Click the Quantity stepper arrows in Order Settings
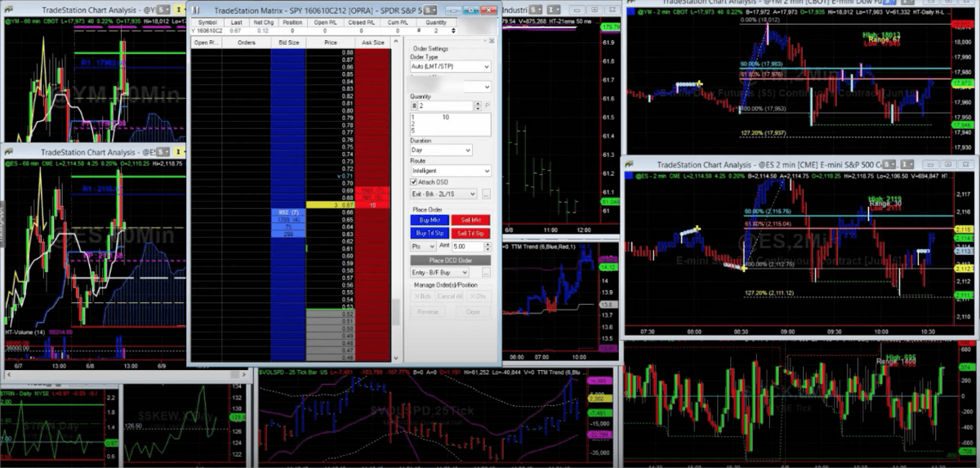 tap(477, 106)
